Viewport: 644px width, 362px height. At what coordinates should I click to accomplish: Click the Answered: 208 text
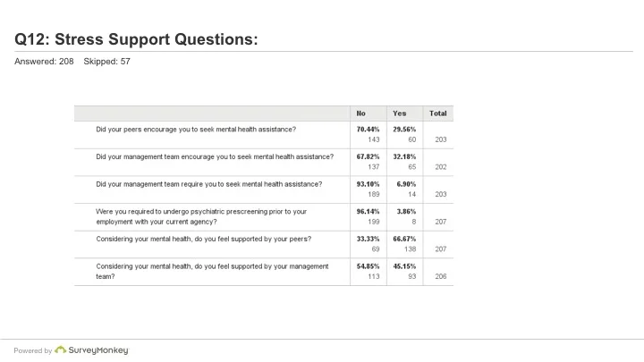44,62
